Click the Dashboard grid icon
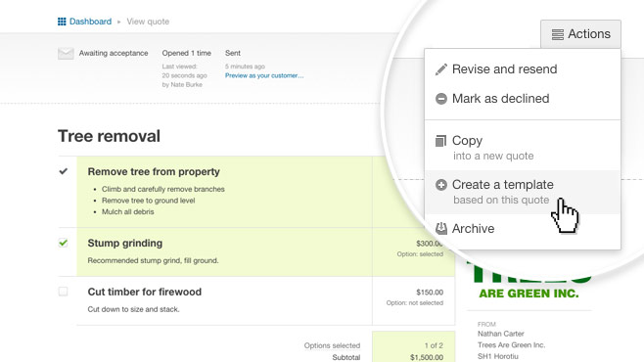Screen dimensions: 644x362 coord(62,22)
